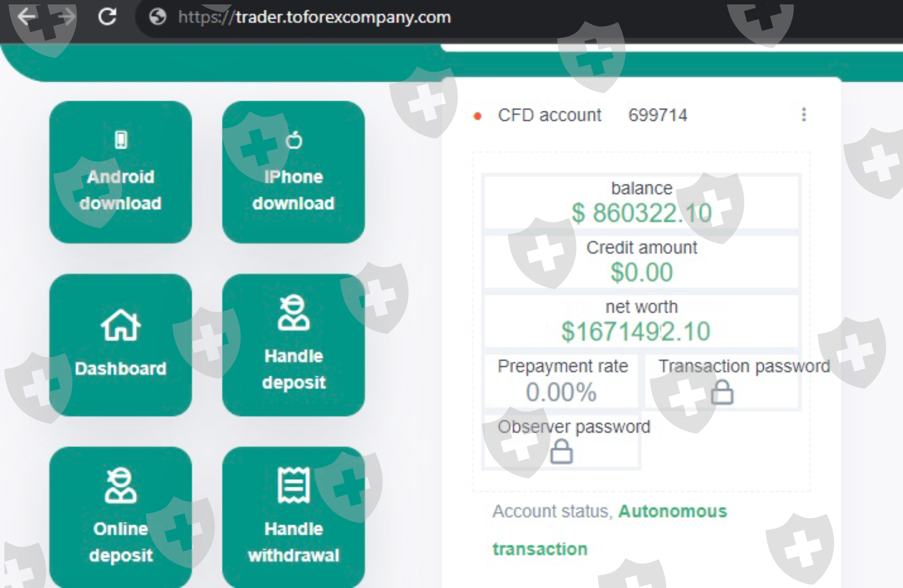Viewport: 903px width, 588px height.
Task: Click the Online deposit person icon
Action: (x=121, y=486)
